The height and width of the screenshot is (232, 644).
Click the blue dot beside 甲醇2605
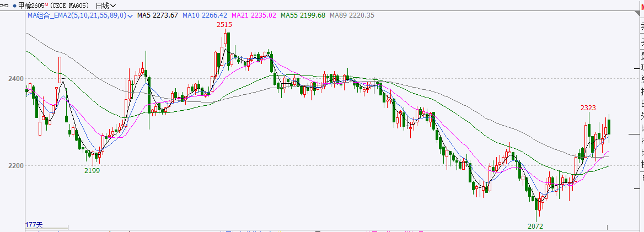14,6
